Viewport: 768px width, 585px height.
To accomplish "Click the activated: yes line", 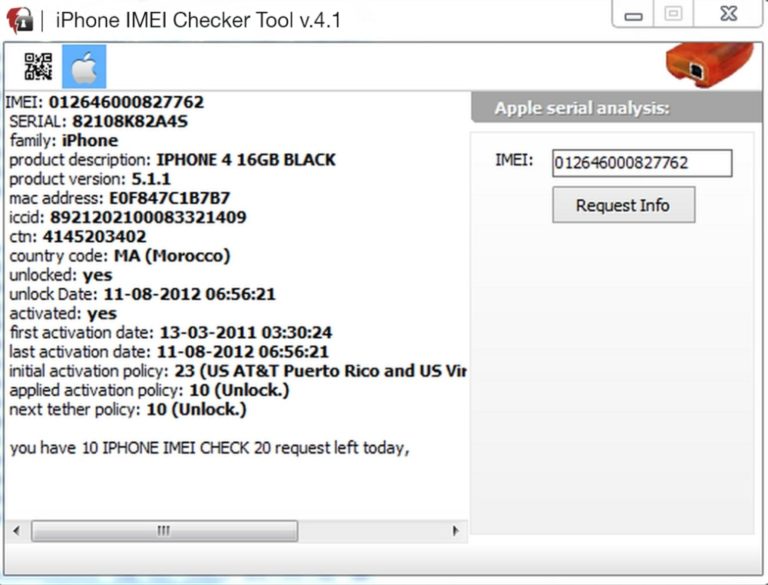I will 63,313.
